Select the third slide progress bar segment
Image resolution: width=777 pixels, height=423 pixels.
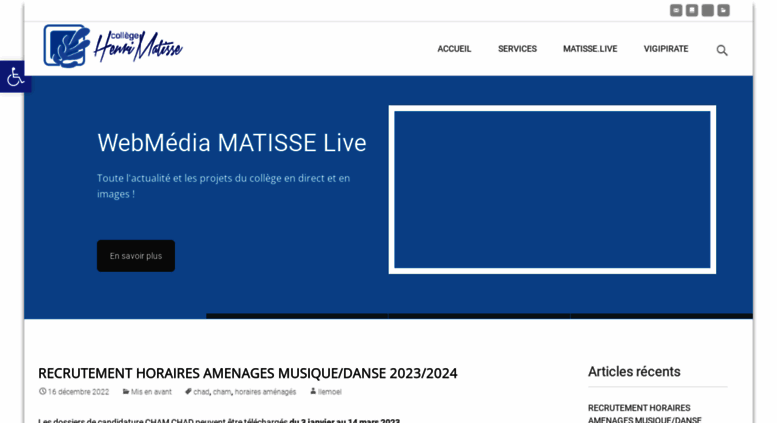pos(479,316)
